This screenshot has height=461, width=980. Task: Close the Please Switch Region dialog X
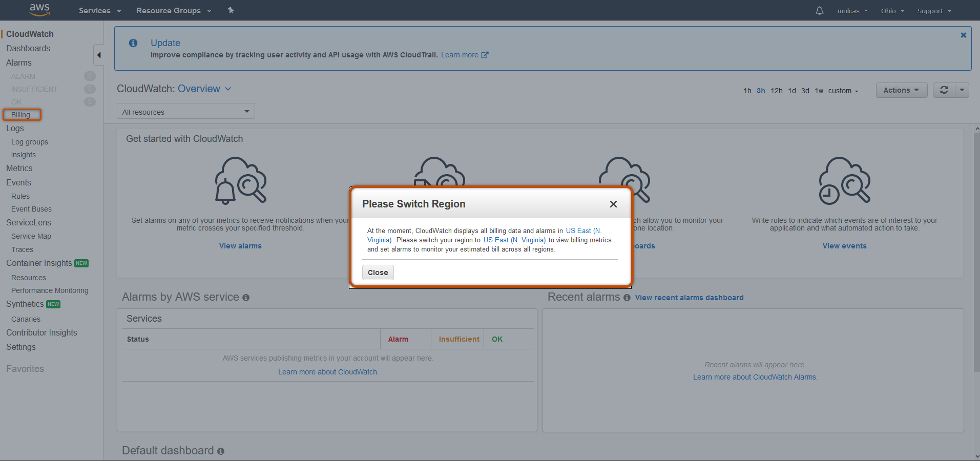pos(613,204)
